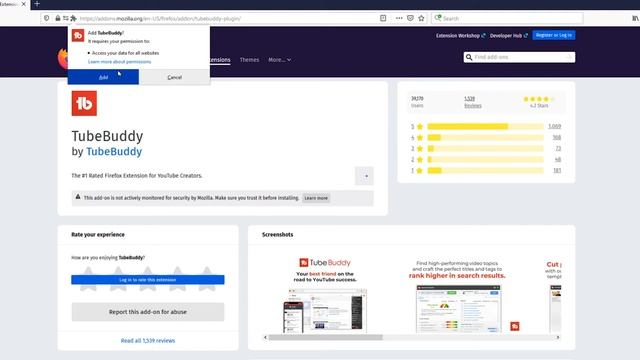This screenshot has height=360, width=640.
Task: Open the 1,069 five-star reviews count
Action: pos(555,127)
